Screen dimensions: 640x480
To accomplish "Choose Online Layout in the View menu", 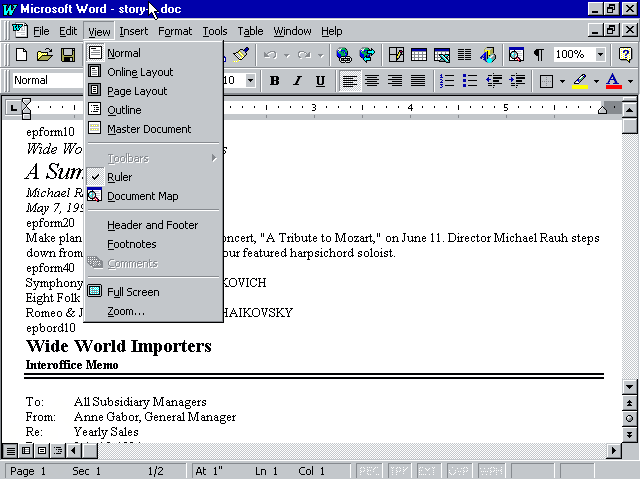I will (x=153, y=72).
